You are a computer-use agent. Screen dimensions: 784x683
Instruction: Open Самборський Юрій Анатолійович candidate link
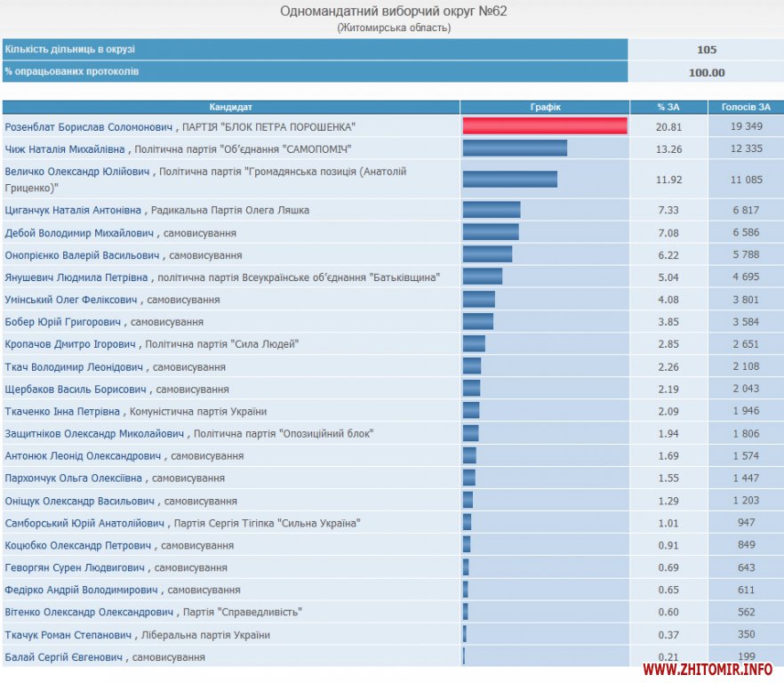(x=84, y=523)
